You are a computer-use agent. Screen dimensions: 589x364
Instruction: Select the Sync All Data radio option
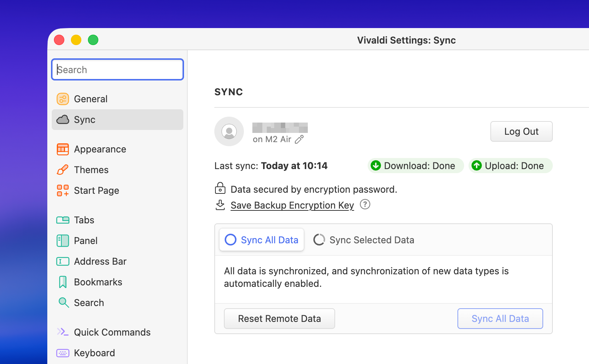pos(262,240)
